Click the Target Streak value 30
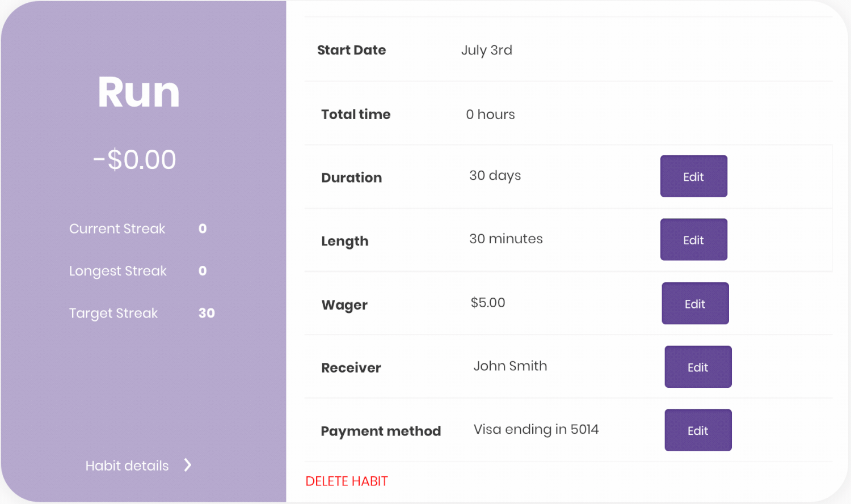Viewport: 851px width, 504px height. (x=207, y=313)
